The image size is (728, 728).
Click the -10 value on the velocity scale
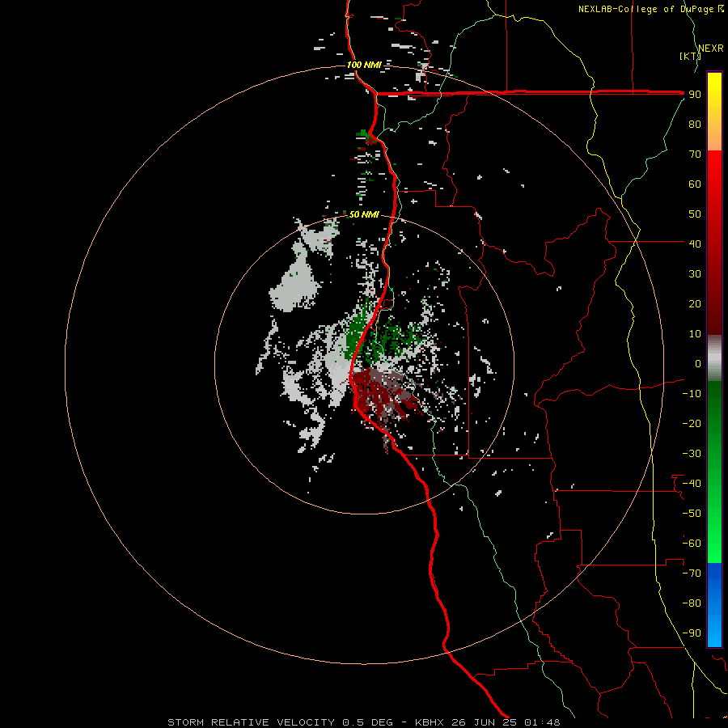[x=692, y=394]
